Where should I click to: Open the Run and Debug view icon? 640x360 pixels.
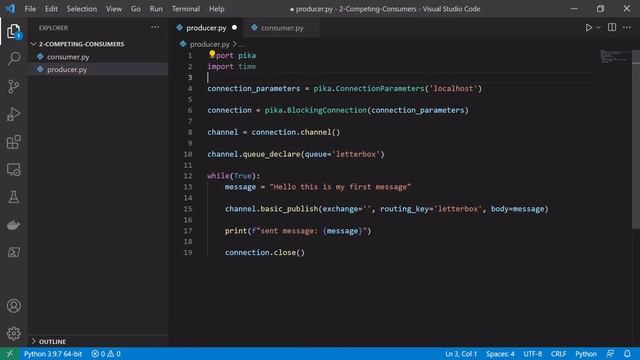[13, 114]
